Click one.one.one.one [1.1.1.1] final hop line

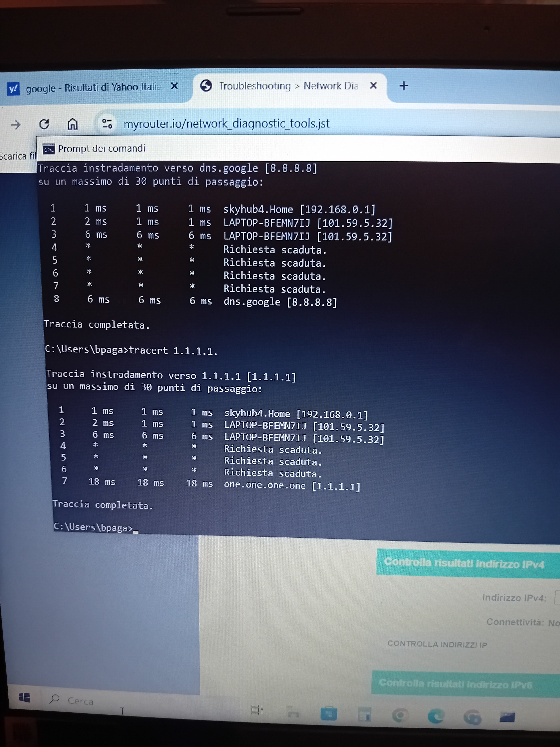point(292,486)
